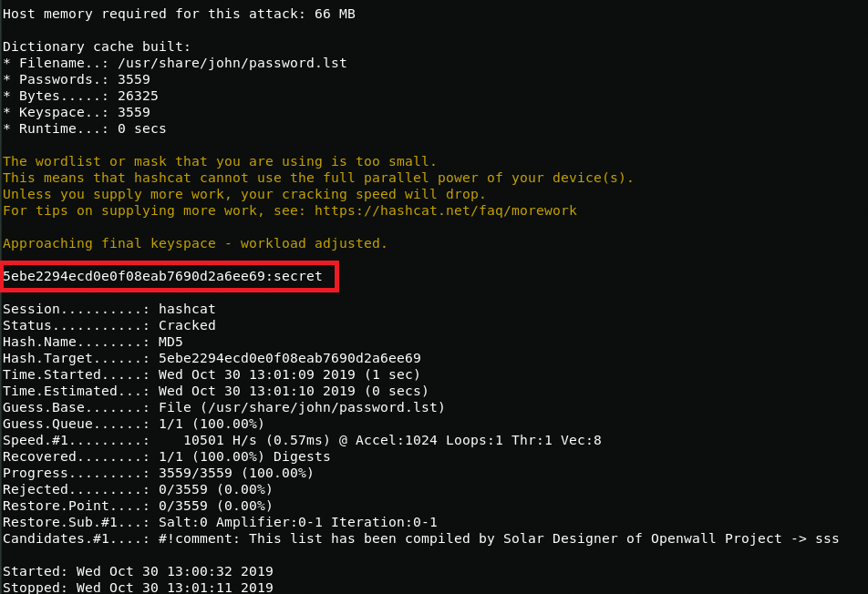
Task: Click the password.lst filename path
Action: 232,63
